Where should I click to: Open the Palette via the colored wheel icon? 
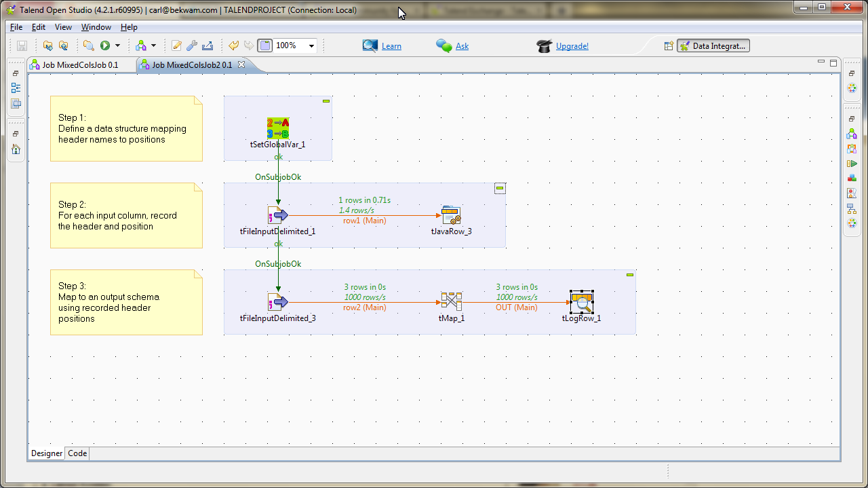(x=852, y=88)
